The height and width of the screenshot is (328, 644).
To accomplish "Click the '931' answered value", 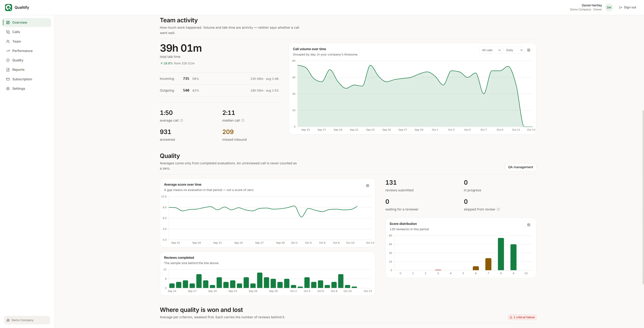I will click(x=165, y=132).
